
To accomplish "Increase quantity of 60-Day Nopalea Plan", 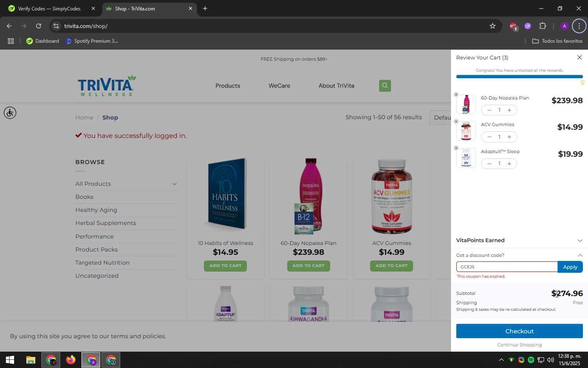I will (x=509, y=110).
